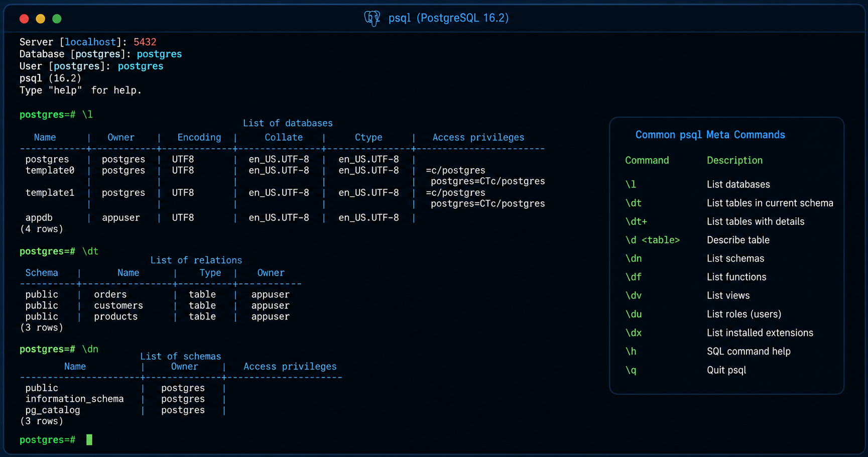This screenshot has width=868, height=457.
Task: Click the 'List tables in current schema' description
Action: (x=770, y=203)
